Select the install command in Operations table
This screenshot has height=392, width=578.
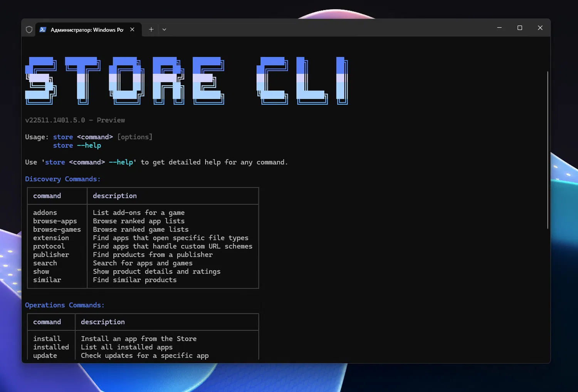pos(47,338)
